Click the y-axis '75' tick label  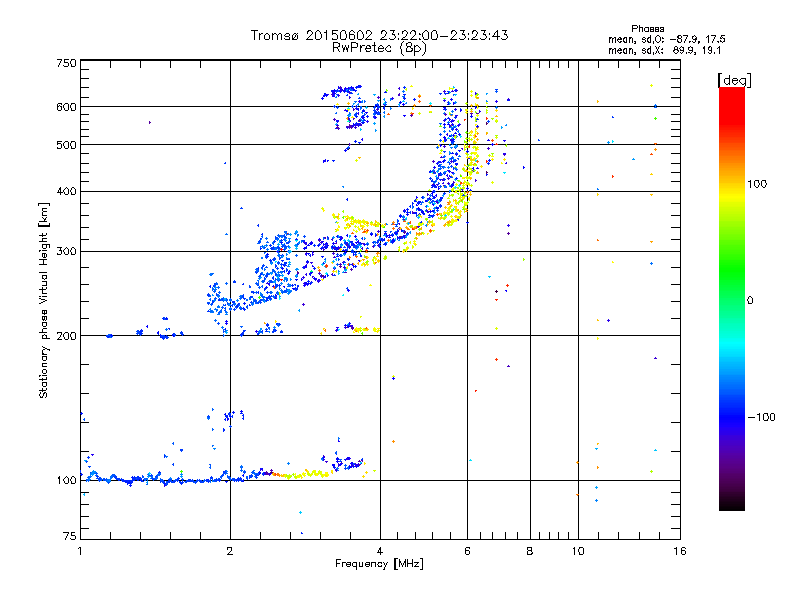pos(70,536)
